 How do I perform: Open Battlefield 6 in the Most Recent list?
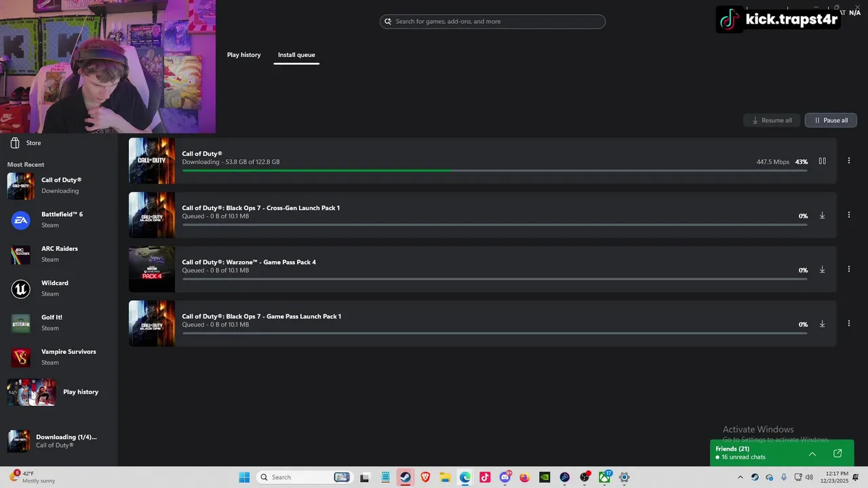coord(59,220)
